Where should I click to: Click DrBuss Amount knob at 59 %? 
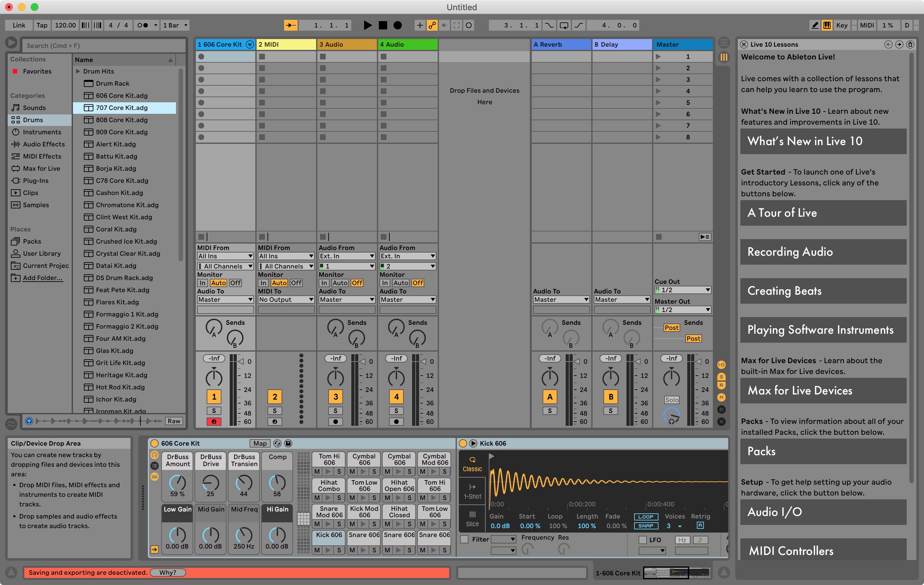click(x=177, y=483)
